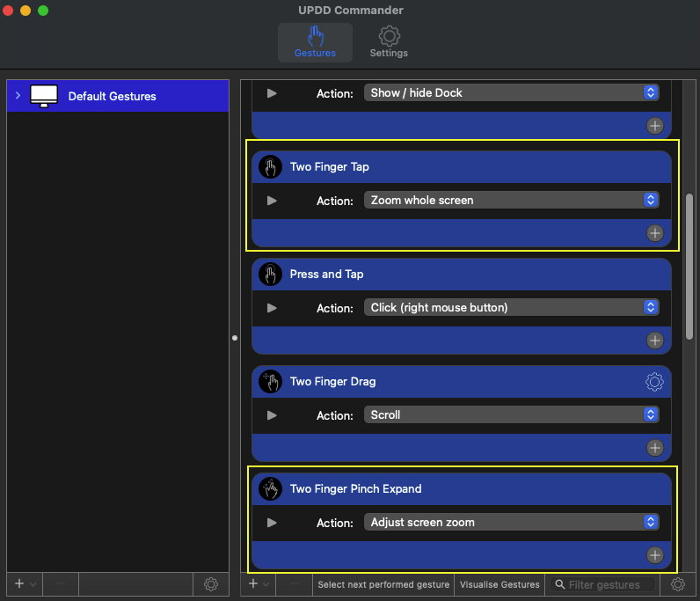Click the Two Finger Drag gesture icon

click(271, 382)
